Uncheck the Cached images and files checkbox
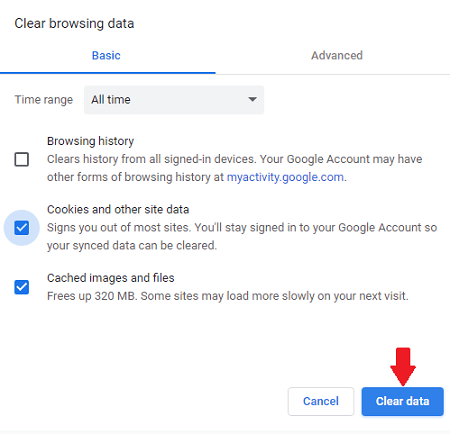The width and height of the screenshot is (450, 434). pos(22,287)
